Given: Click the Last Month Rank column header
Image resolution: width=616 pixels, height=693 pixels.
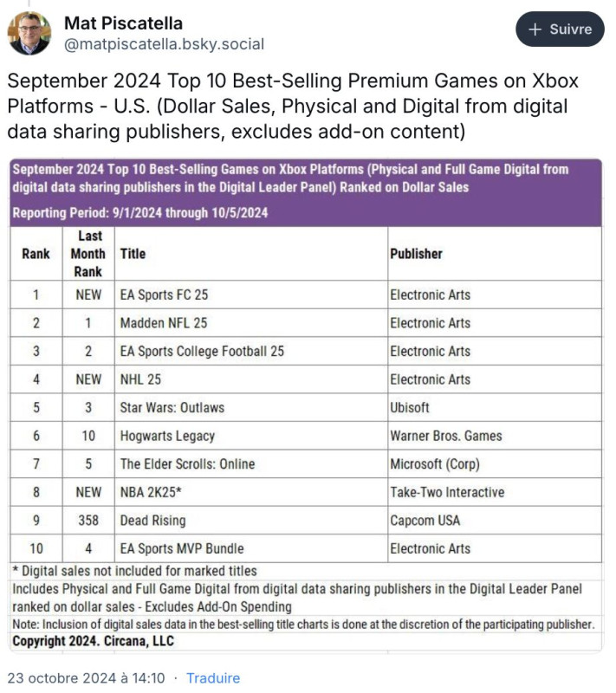Looking at the screenshot, I should pyautogui.click(x=88, y=254).
